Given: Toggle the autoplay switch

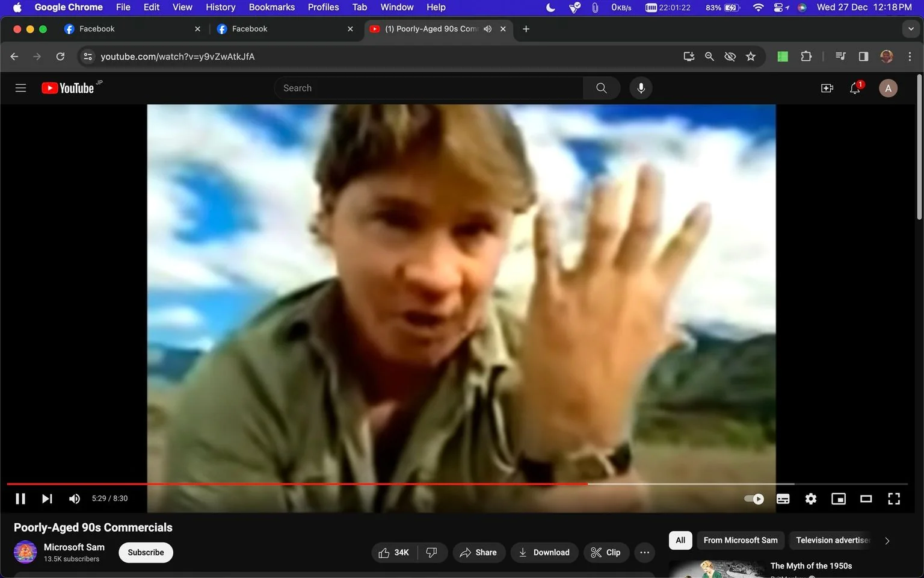Looking at the screenshot, I should coord(754,499).
